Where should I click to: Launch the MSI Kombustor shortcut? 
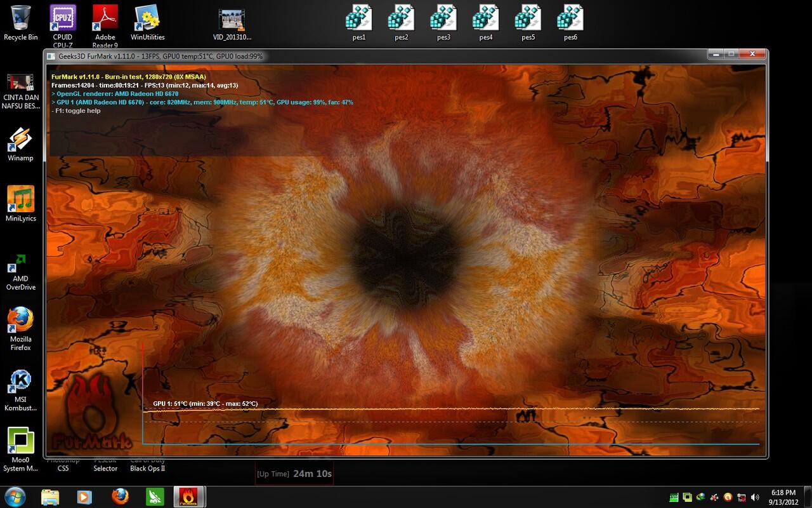[x=20, y=390]
